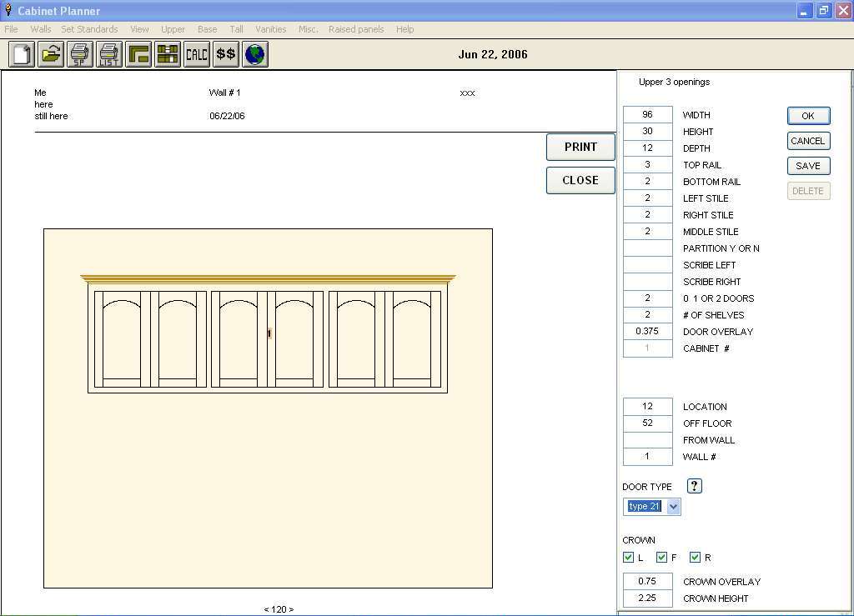Image resolution: width=854 pixels, height=616 pixels.
Task: Open a file with the folder icon
Action: (51, 54)
